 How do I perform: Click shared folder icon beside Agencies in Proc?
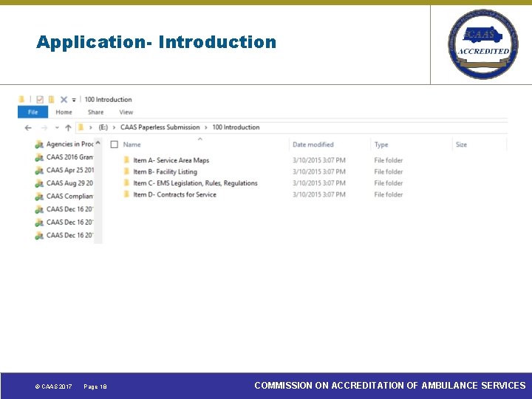point(39,145)
